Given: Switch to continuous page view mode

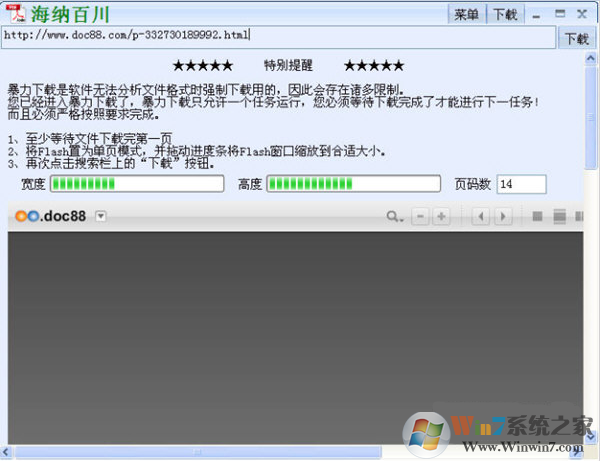Looking at the screenshot, I should [559, 217].
